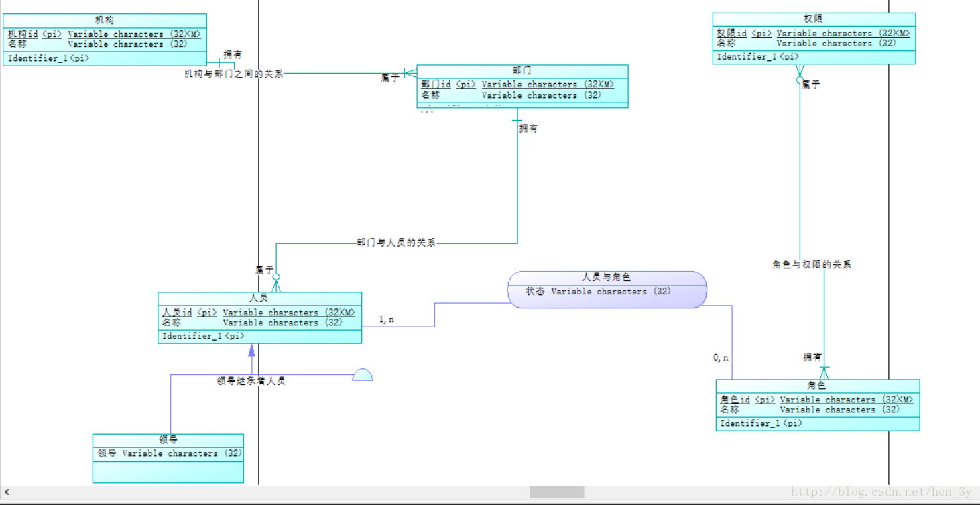Select the 人员 entity title
The width and height of the screenshot is (980, 505).
pos(259,298)
